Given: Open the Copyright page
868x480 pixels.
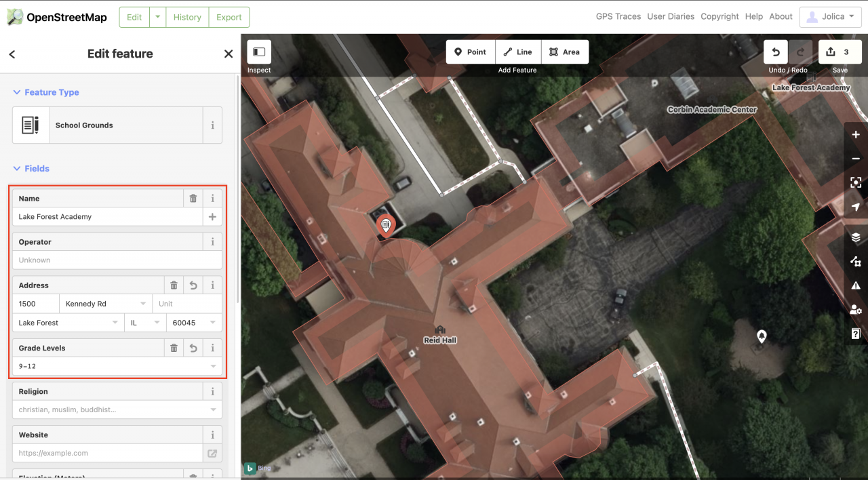Looking at the screenshot, I should pyautogui.click(x=719, y=16).
